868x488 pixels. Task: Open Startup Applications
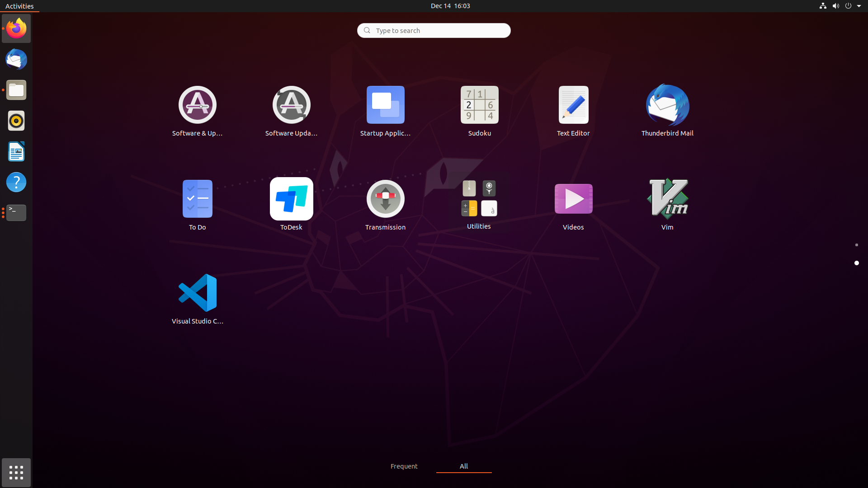point(385,111)
